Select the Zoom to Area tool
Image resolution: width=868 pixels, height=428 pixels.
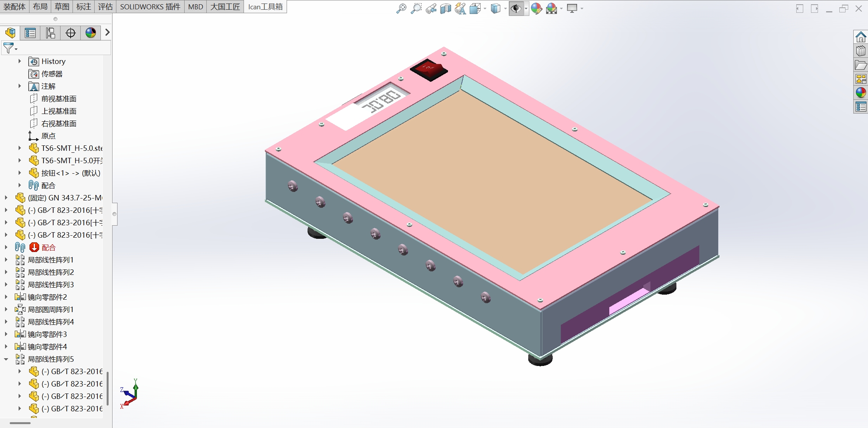(416, 9)
